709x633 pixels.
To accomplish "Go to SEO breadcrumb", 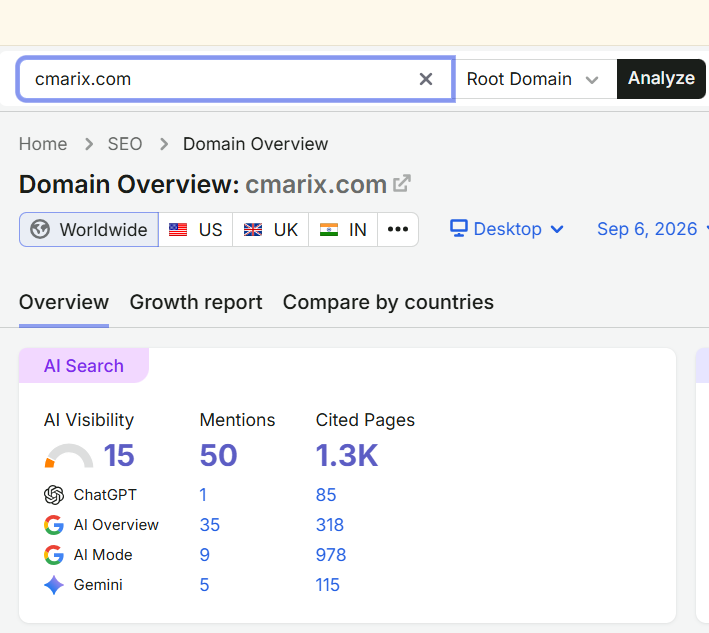I will tap(125, 144).
